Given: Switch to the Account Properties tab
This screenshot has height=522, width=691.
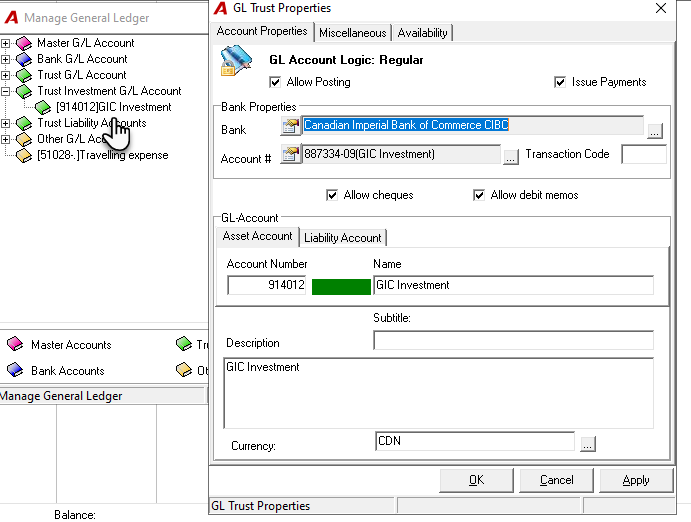Looking at the screenshot, I should click(x=262, y=31).
